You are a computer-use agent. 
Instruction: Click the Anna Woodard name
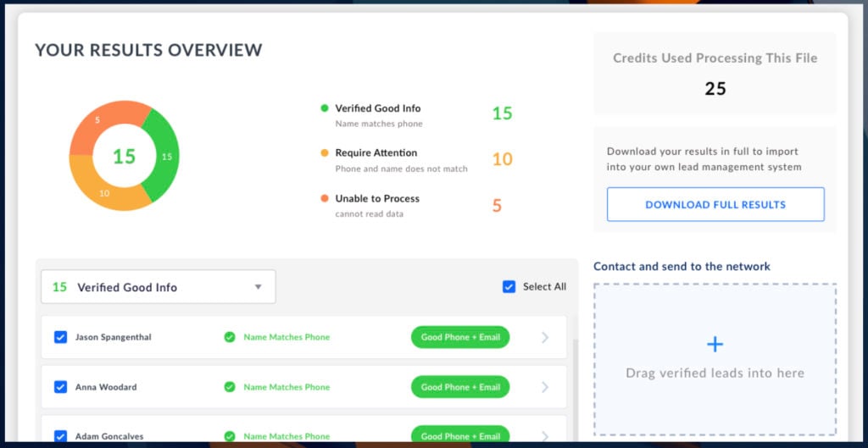tap(106, 387)
